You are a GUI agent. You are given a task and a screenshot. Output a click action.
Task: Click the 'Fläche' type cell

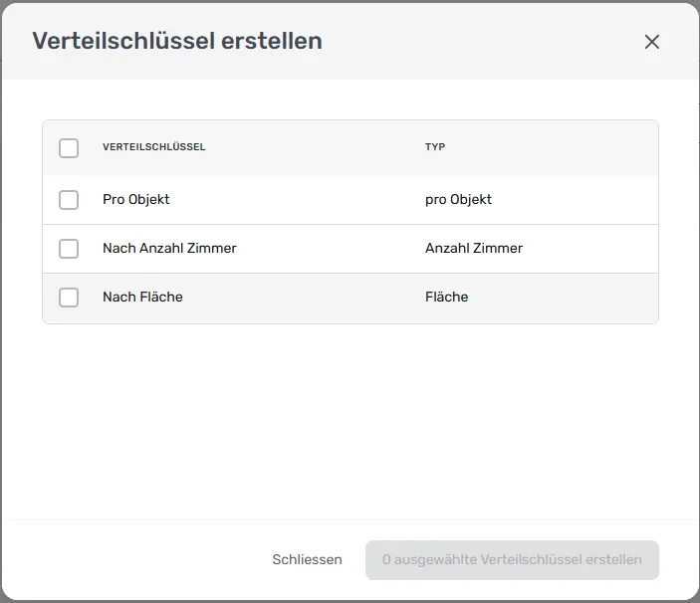[447, 298]
